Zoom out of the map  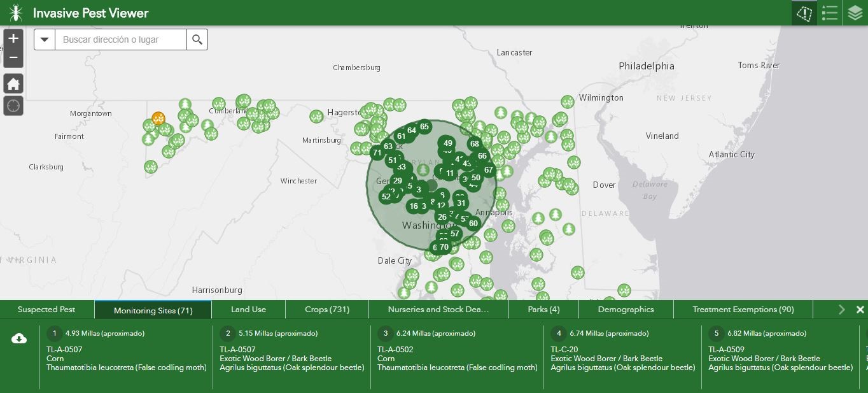[13, 59]
